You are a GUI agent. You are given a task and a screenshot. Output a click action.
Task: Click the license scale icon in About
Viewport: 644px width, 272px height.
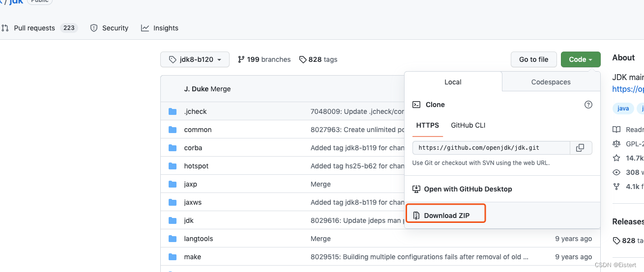tap(616, 144)
